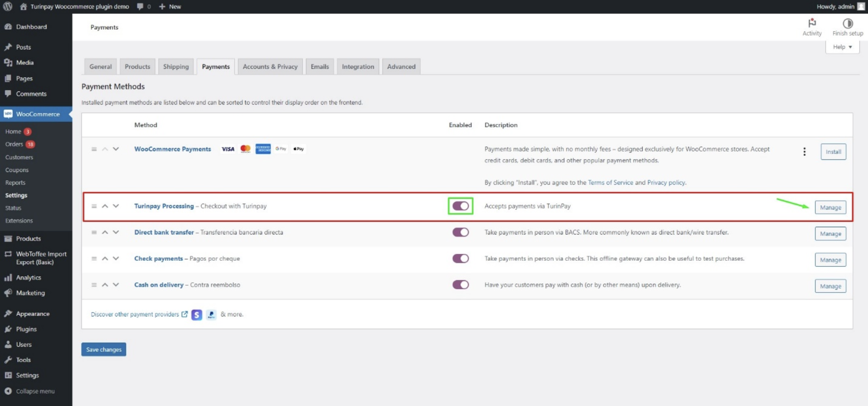Open the Activity panel flag icon

click(812, 23)
